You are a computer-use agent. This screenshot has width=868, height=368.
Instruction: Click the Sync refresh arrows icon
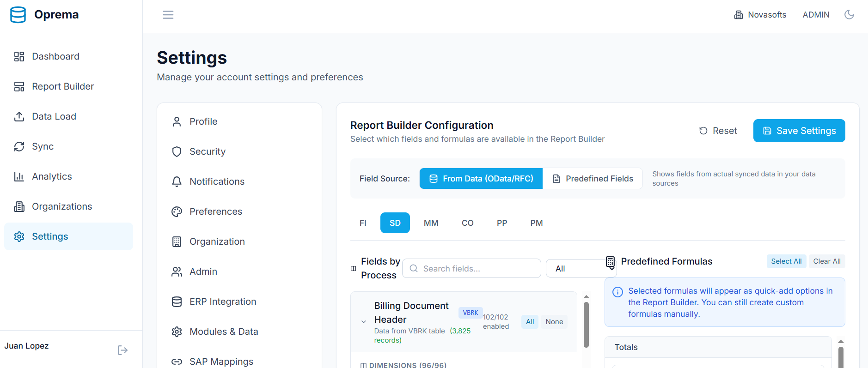coord(19,146)
